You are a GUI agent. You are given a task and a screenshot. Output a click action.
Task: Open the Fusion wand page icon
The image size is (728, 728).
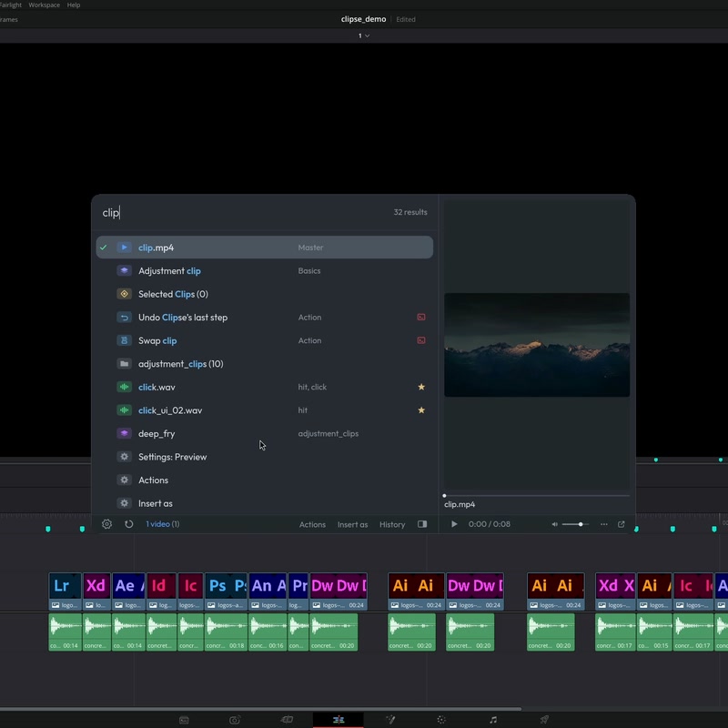tap(390, 720)
